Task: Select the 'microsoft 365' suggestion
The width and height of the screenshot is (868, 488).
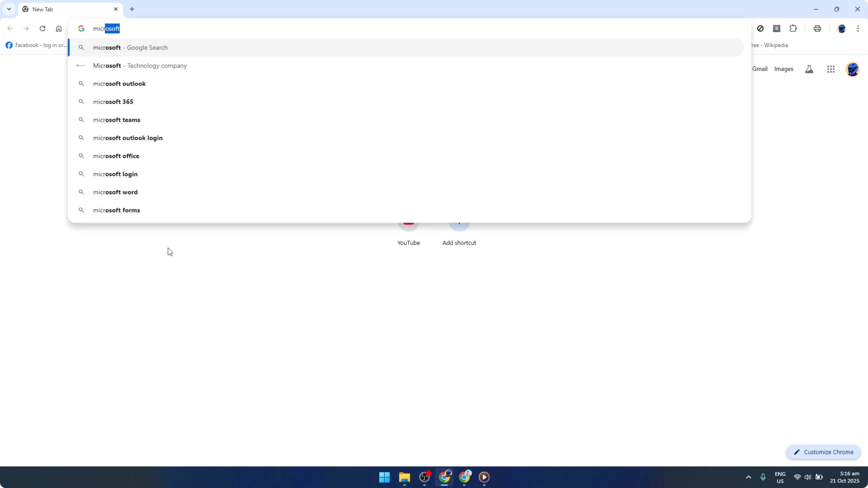Action: point(406,102)
